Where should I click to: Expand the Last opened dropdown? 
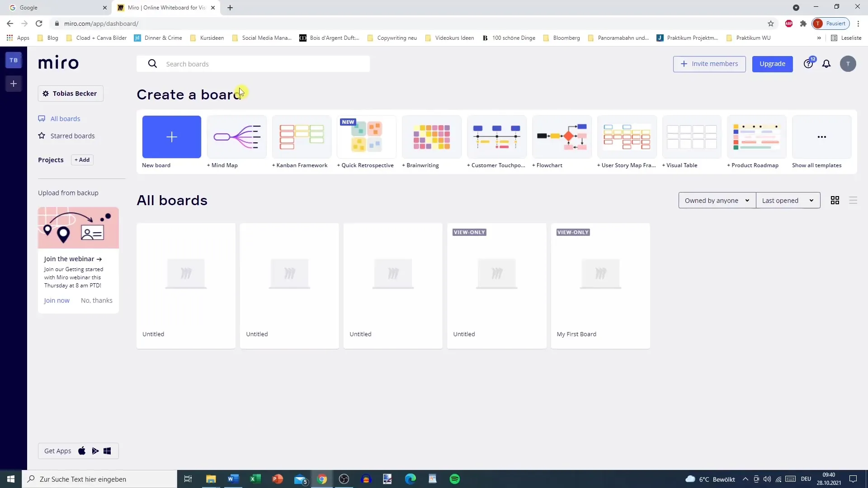point(786,200)
